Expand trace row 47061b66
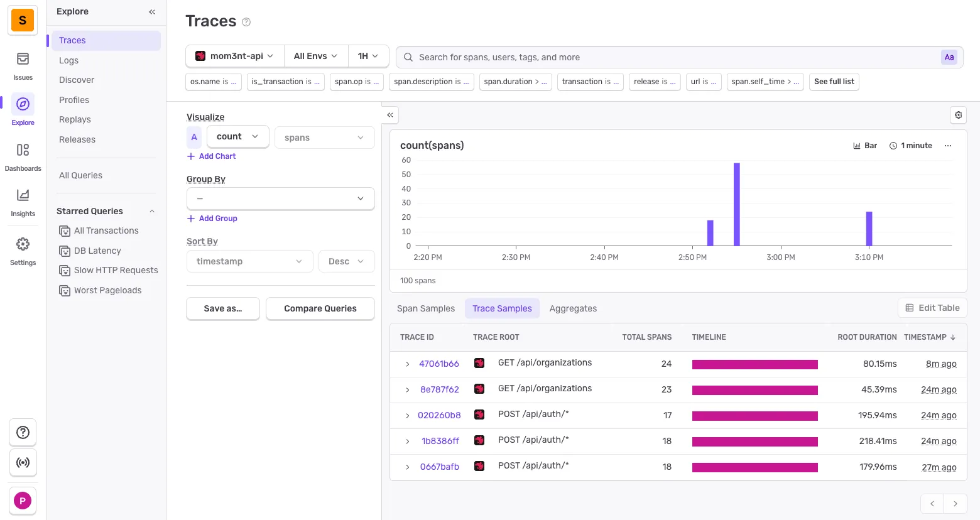 (x=407, y=364)
